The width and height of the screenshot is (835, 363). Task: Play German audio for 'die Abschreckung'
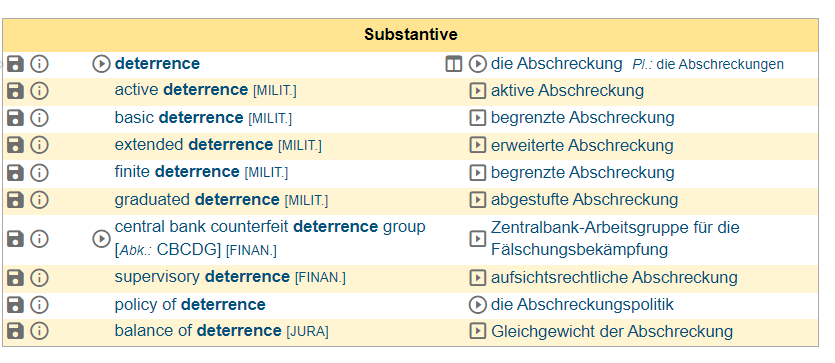(x=478, y=64)
